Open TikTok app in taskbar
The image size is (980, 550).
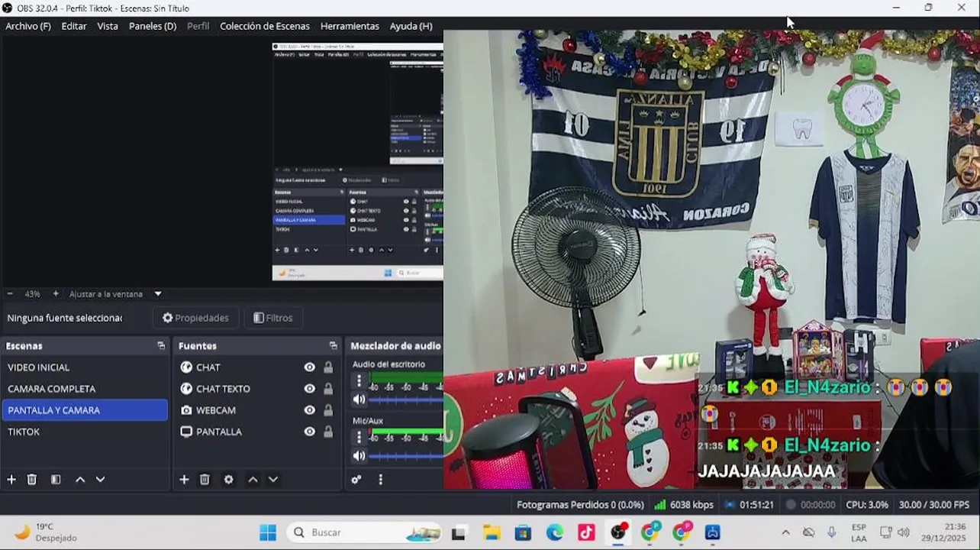coord(586,532)
